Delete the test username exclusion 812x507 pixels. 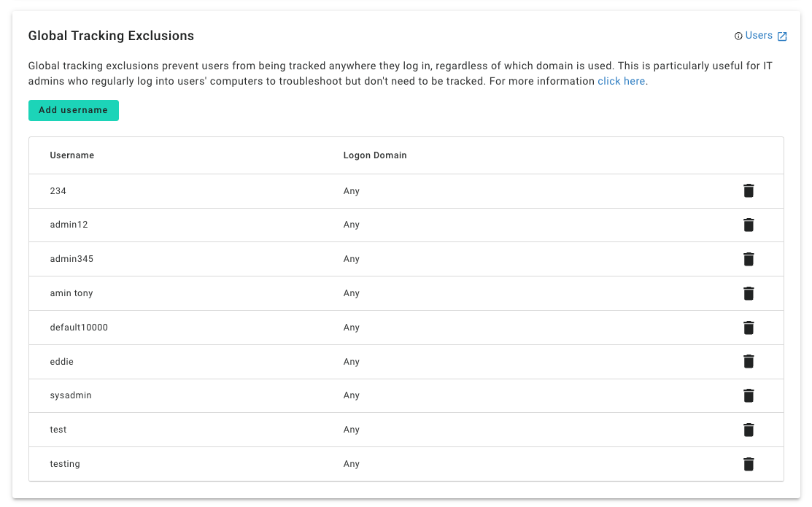click(x=749, y=430)
